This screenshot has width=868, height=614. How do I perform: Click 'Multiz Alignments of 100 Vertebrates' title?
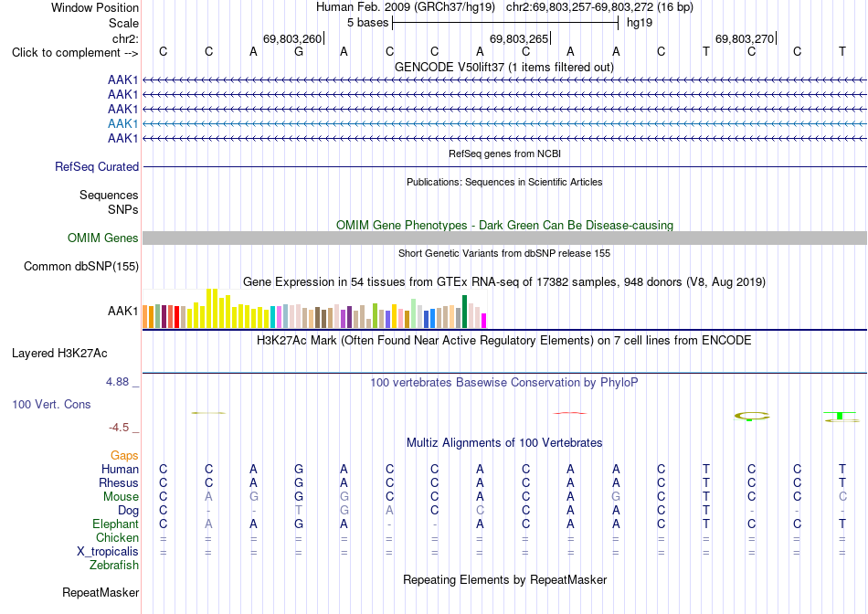(x=504, y=443)
